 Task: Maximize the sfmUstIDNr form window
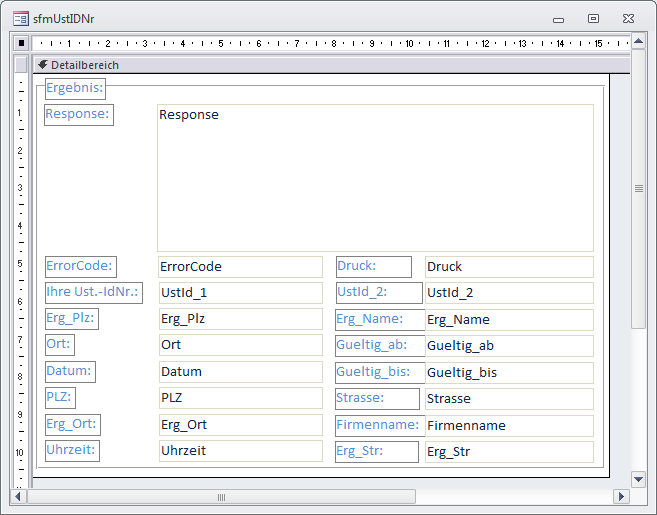click(x=593, y=18)
